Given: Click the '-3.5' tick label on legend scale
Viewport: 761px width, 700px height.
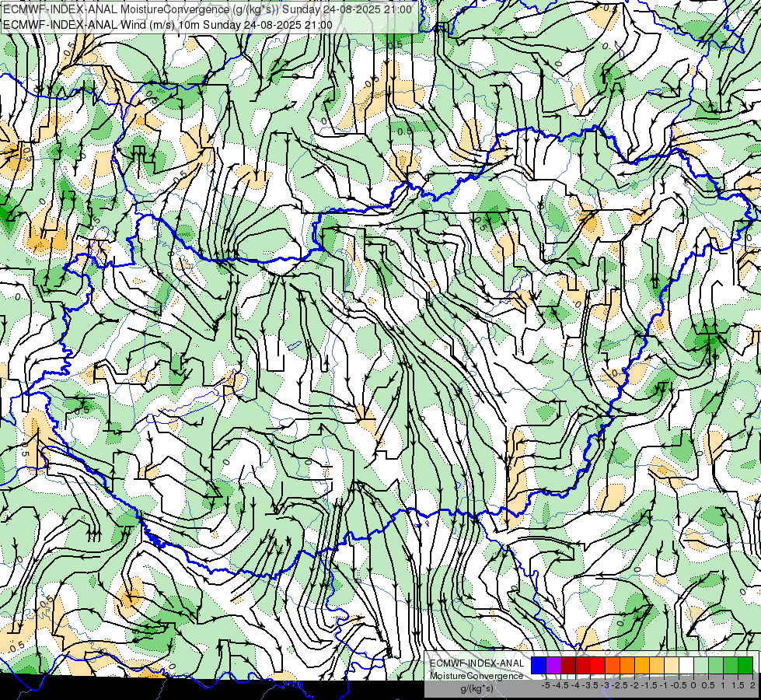Looking at the screenshot, I should pyautogui.click(x=590, y=685).
